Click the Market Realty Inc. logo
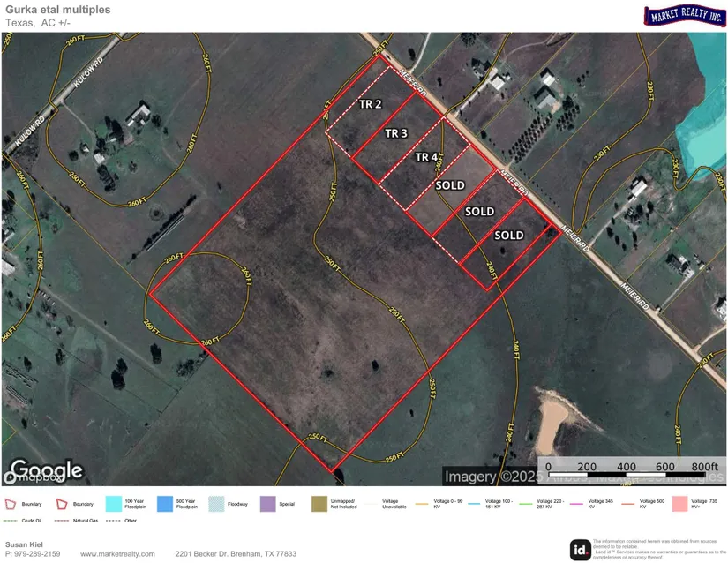Screen dimensions: 728x563 pyautogui.click(x=684, y=15)
